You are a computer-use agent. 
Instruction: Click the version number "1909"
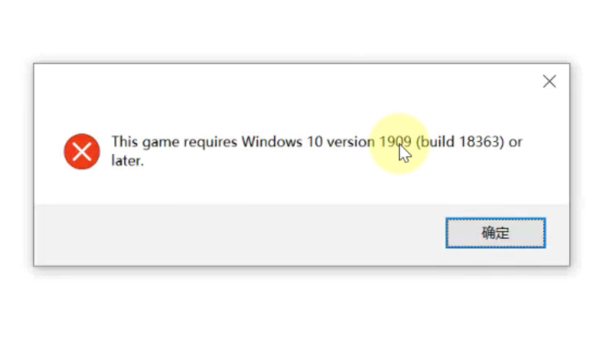coord(395,142)
